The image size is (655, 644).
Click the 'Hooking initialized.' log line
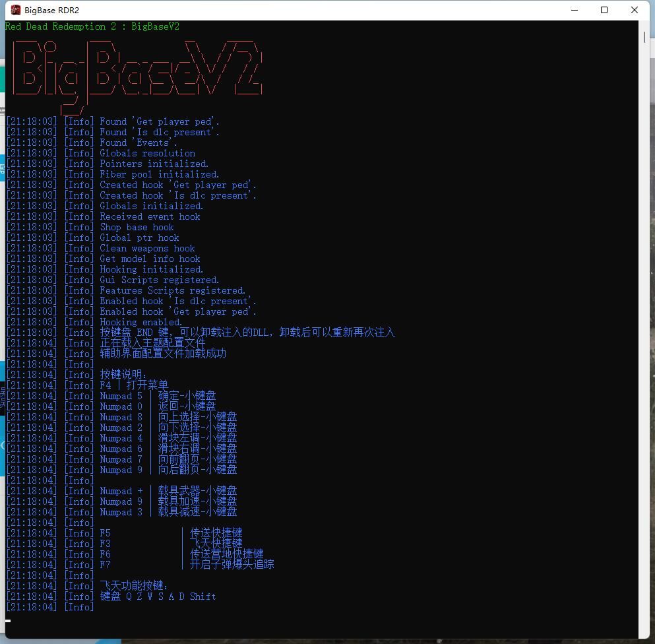pyautogui.click(x=105, y=269)
